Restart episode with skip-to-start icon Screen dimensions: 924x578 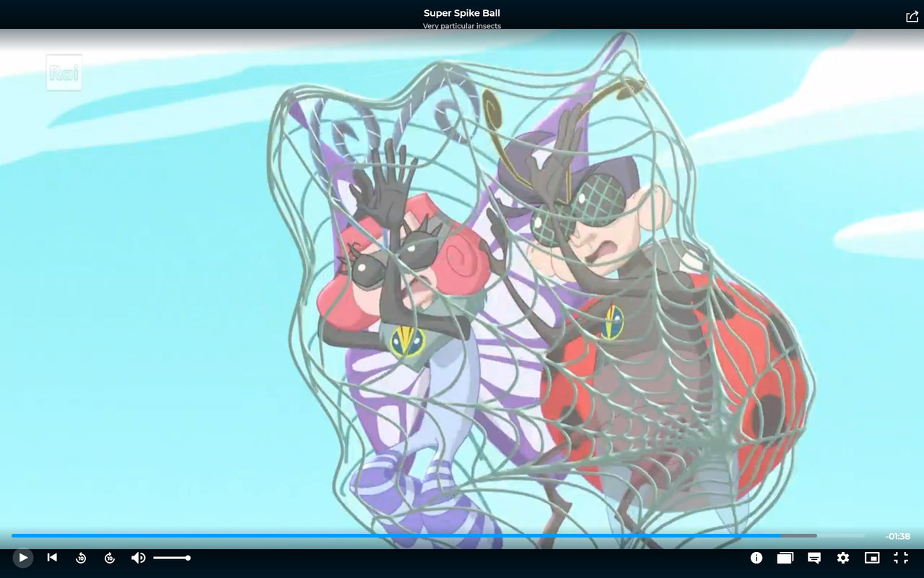pyautogui.click(x=52, y=557)
